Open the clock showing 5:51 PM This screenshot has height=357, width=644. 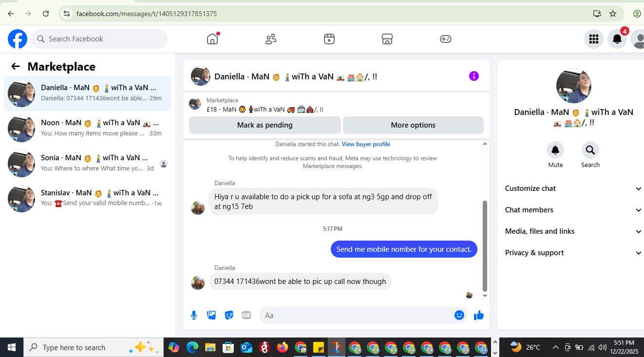(x=624, y=347)
